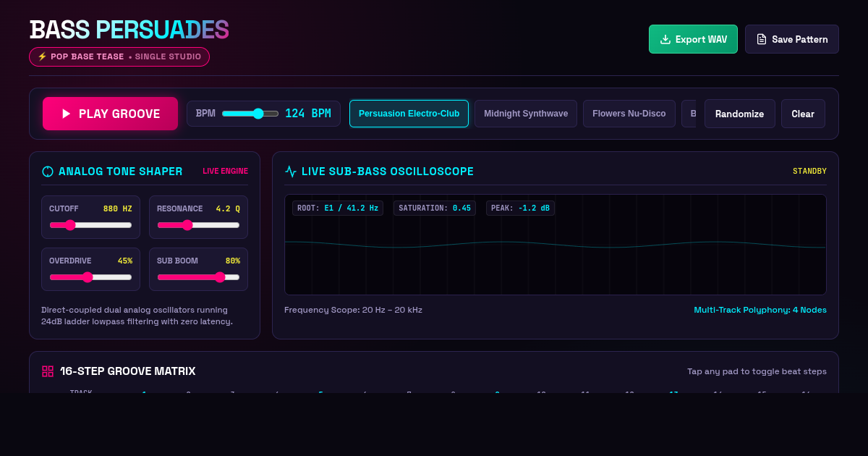The width and height of the screenshot is (868, 456).
Task: Click the ROOT: E1 / 41.2 Hz chip
Action: [x=338, y=208]
